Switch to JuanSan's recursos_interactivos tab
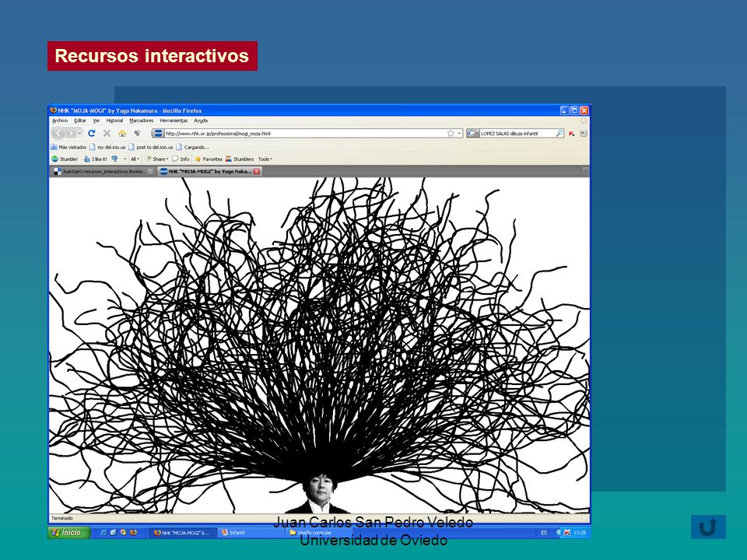The image size is (747, 560). (x=103, y=171)
